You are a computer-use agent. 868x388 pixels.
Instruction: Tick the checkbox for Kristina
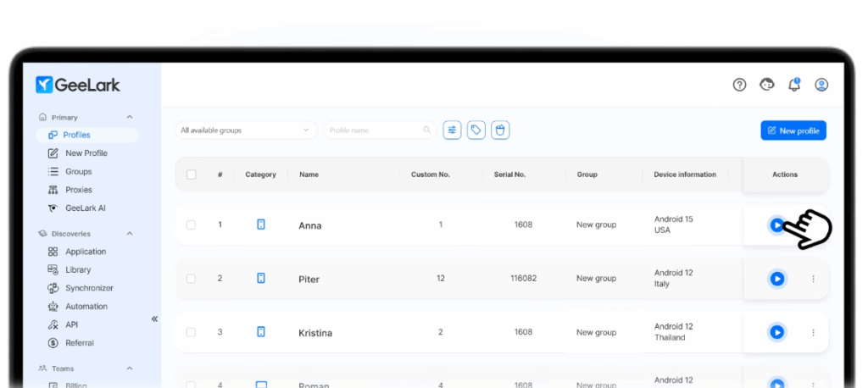(191, 332)
